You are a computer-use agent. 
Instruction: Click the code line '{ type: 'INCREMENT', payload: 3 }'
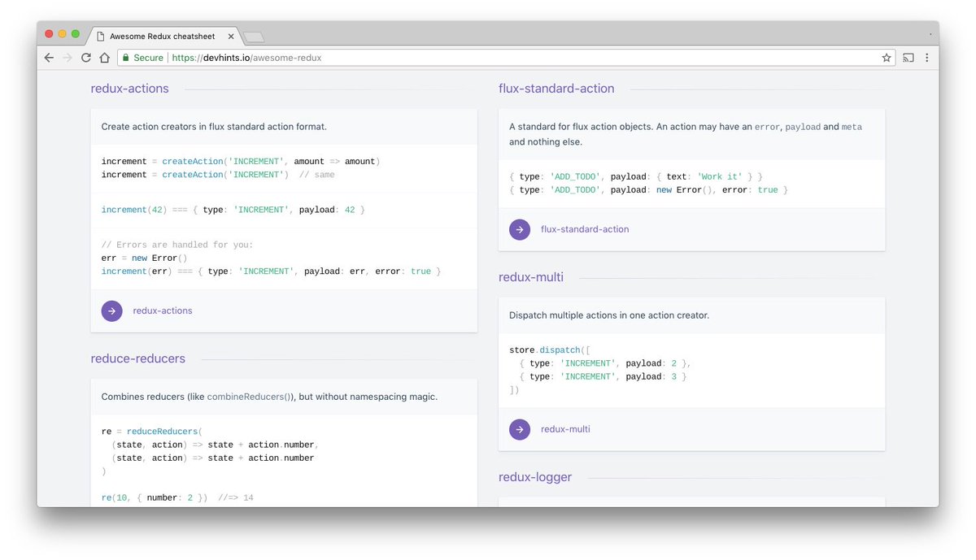[x=603, y=377]
